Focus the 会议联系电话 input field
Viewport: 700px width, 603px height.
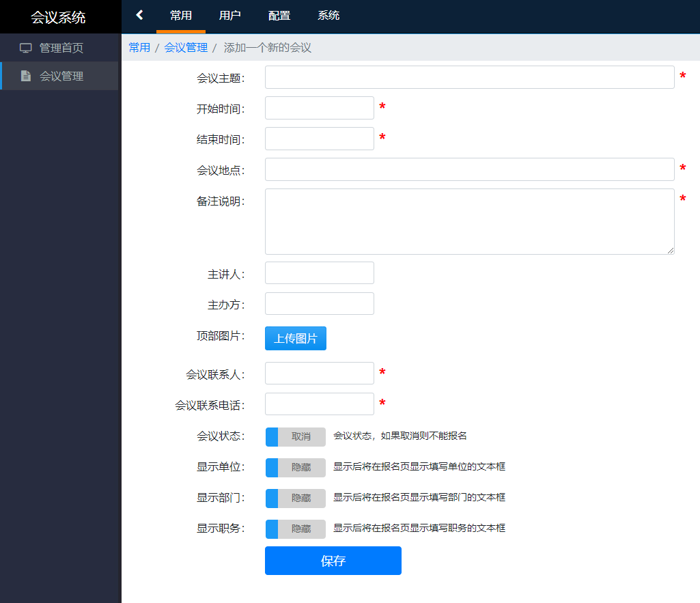click(319, 404)
